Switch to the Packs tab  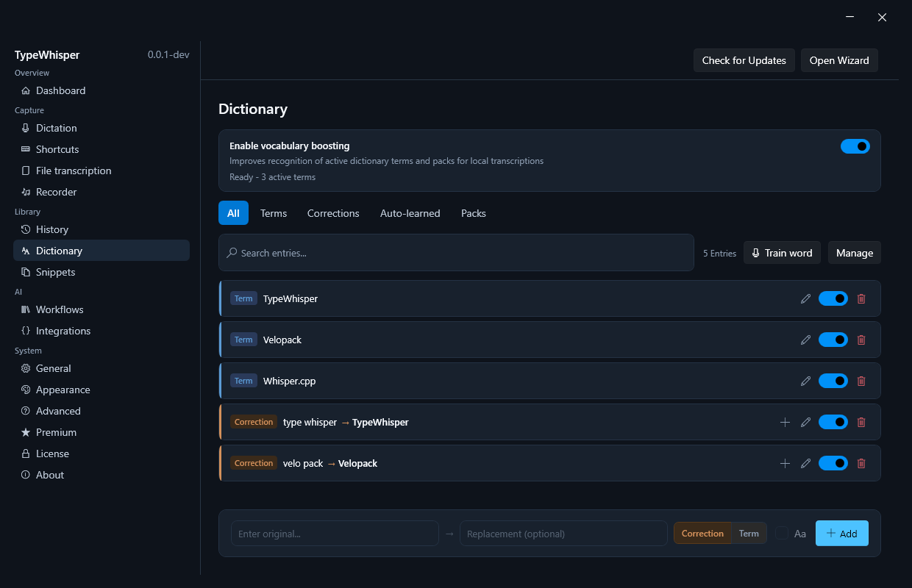tap(474, 213)
